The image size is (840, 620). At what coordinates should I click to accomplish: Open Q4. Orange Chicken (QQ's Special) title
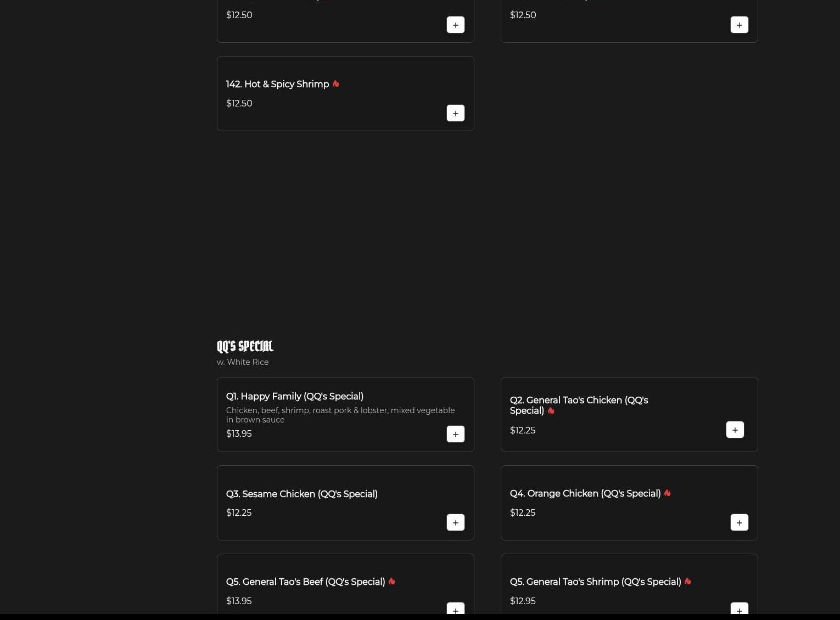click(585, 493)
